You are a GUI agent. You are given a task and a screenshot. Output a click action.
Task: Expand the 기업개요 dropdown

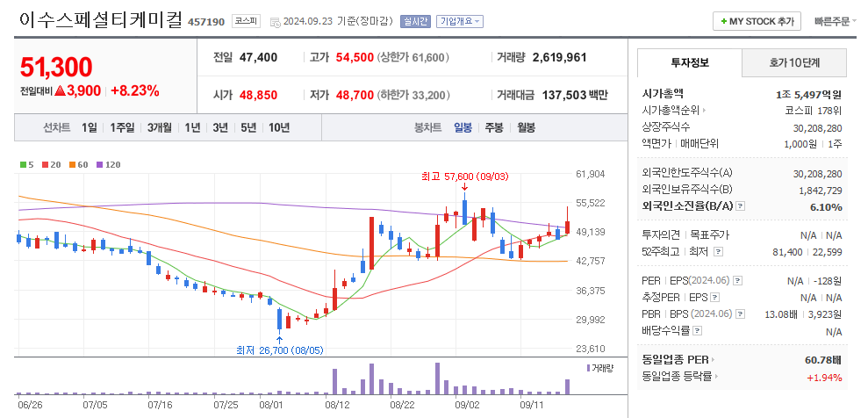[x=460, y=22]
